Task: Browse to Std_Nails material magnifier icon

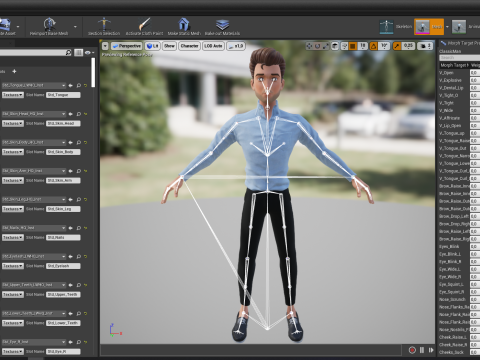Action: 79,228
